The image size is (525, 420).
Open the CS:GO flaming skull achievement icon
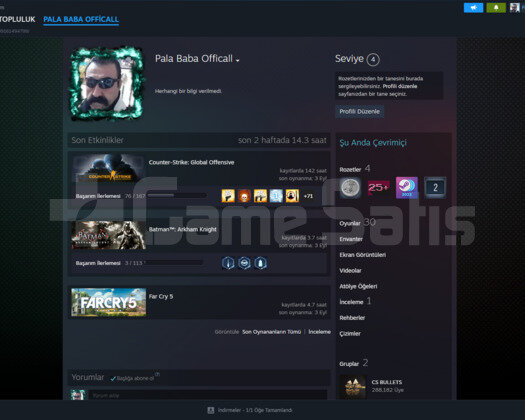coord(244,196)
